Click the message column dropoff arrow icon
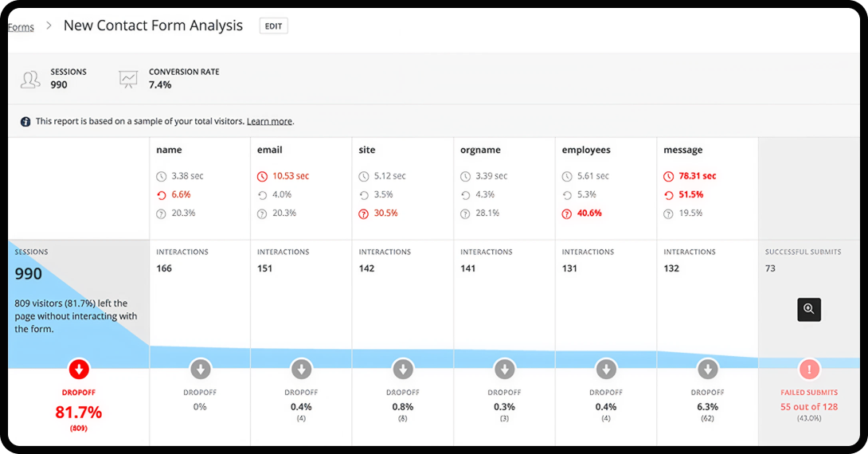868x454 pixels. [708, 369]
